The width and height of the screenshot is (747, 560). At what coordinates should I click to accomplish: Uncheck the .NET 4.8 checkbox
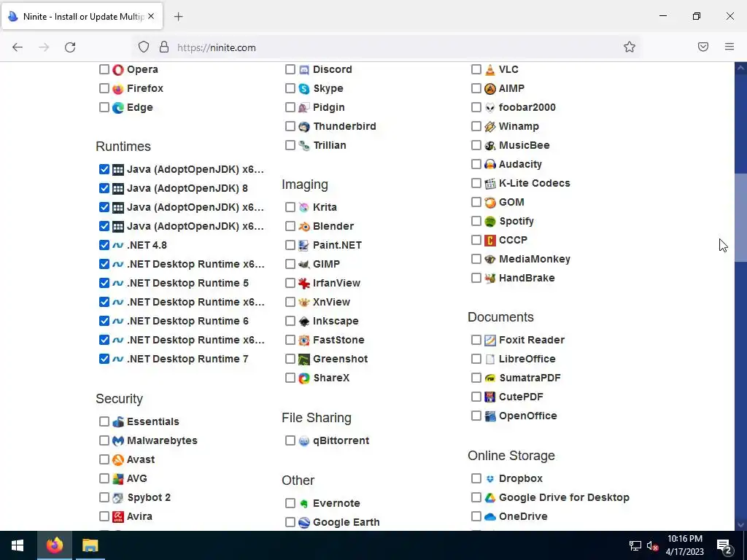(x=104, y=245)
